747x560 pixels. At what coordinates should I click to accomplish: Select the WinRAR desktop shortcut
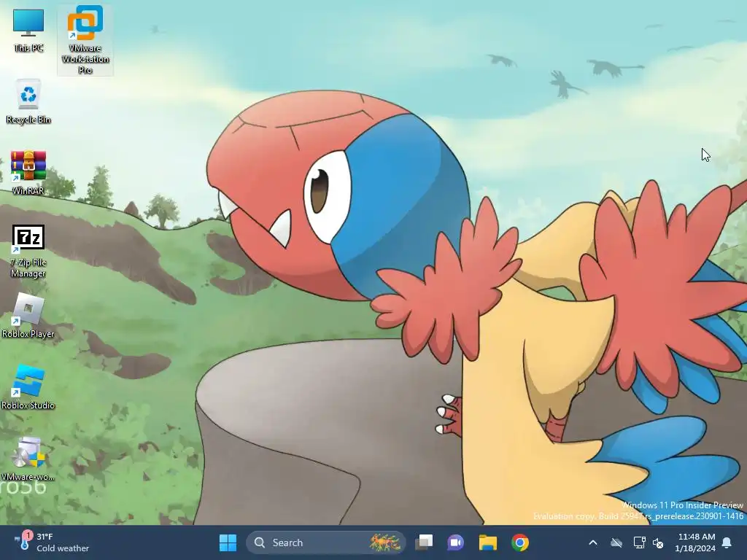tap(28, 172)
